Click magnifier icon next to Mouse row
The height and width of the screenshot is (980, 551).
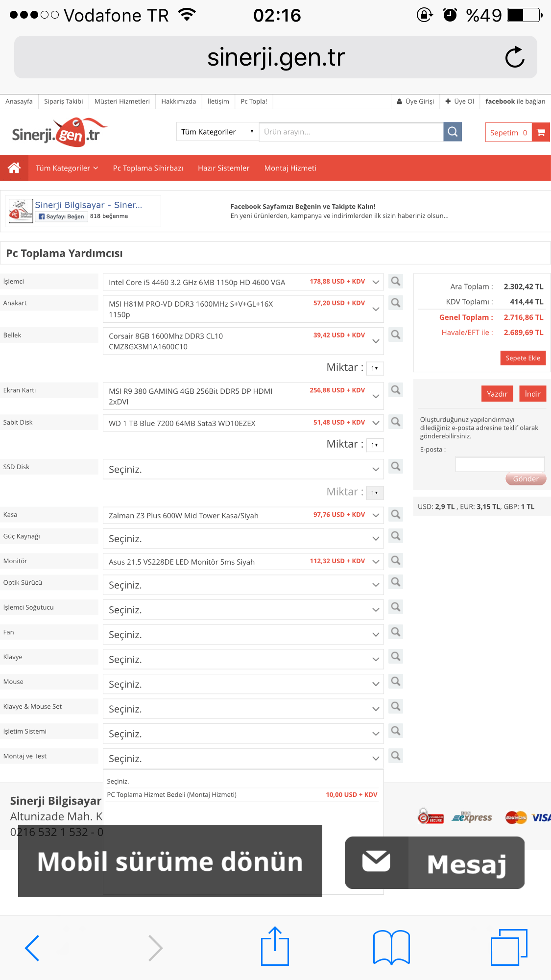click(x=396, y=681)
